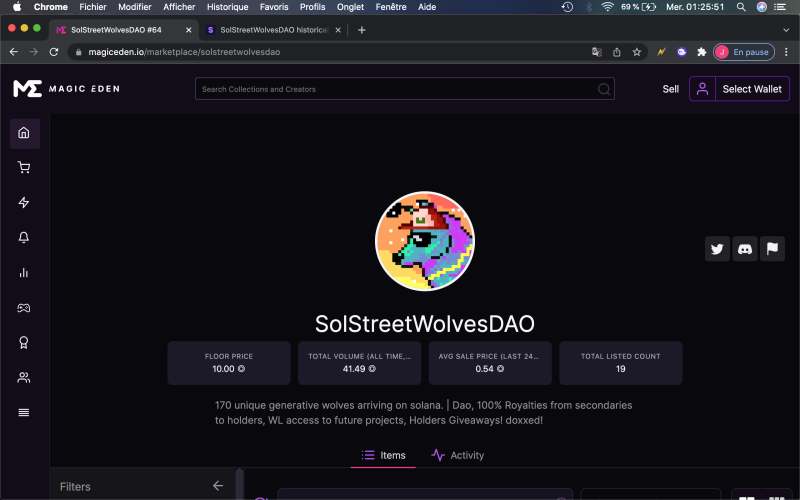This screenshot has width=800, height=500.
Task: Click the Select Wallet button
Action: tap(752, 89)
